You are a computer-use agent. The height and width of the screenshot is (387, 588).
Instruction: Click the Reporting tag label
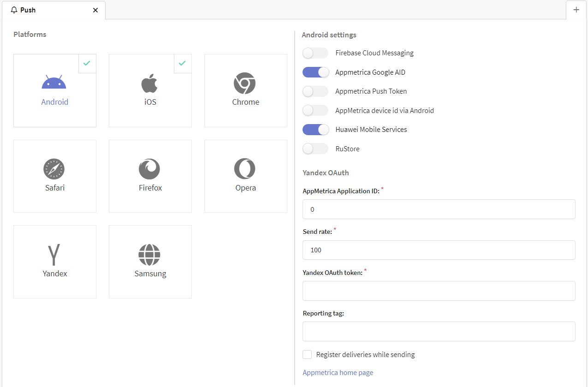coord(323,313)
